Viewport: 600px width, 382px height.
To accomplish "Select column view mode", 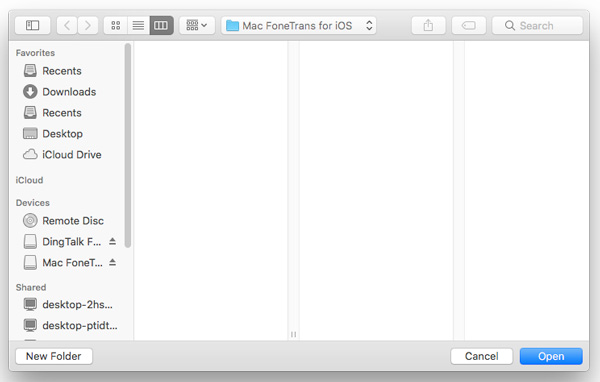I will tap(161, 26).
